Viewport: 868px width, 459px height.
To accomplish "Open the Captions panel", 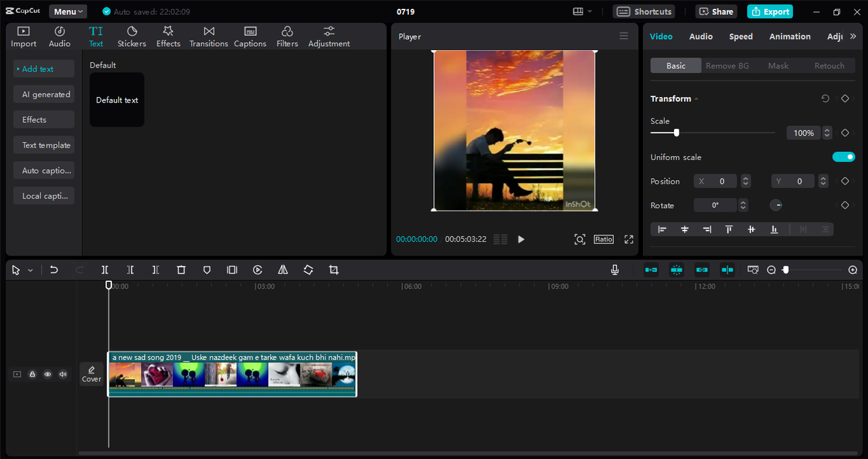I will [x=250, y=37].
